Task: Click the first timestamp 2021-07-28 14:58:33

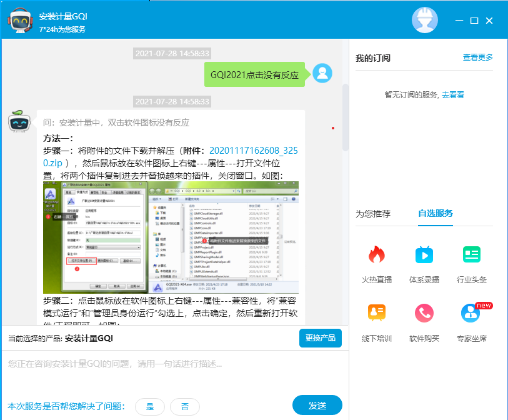Action: [x=172, y=54]
